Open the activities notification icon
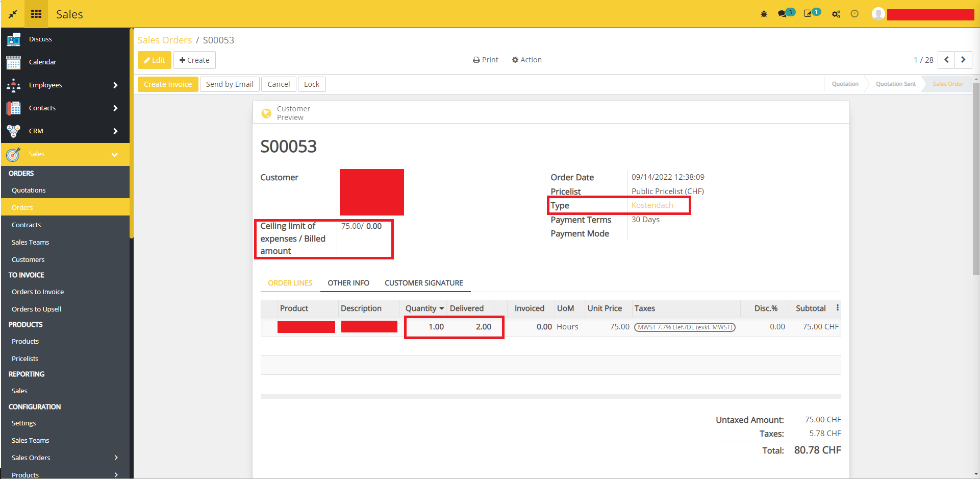Image resolution: width=980 pixels, height=479 pixels. [808, 14]
